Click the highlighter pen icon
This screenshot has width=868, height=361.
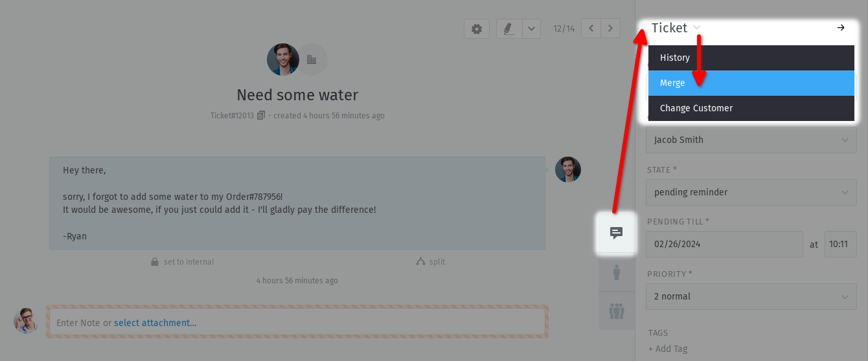[x=508, y=28]
